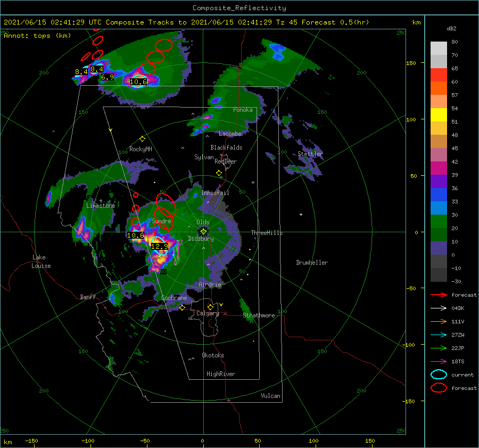479x448 pixels.
Task: Click the yellow diamond marker below Cochrane
Action: (182, 307)
